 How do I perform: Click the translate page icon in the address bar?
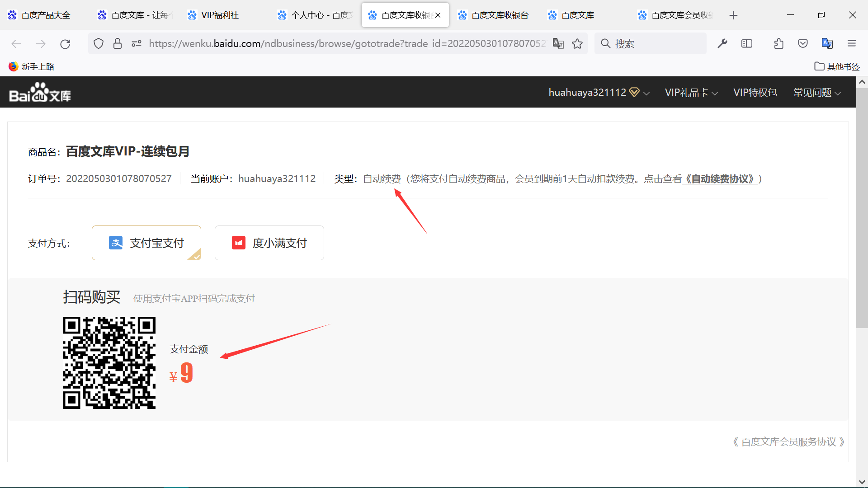point(558,44)
